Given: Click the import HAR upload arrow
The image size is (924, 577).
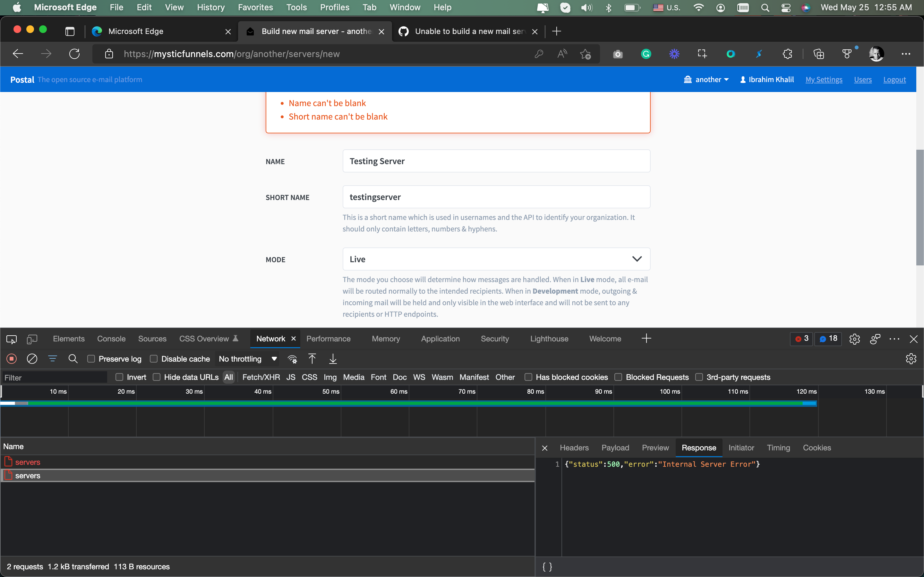Looking at the screenshot, I should [312, 359].
